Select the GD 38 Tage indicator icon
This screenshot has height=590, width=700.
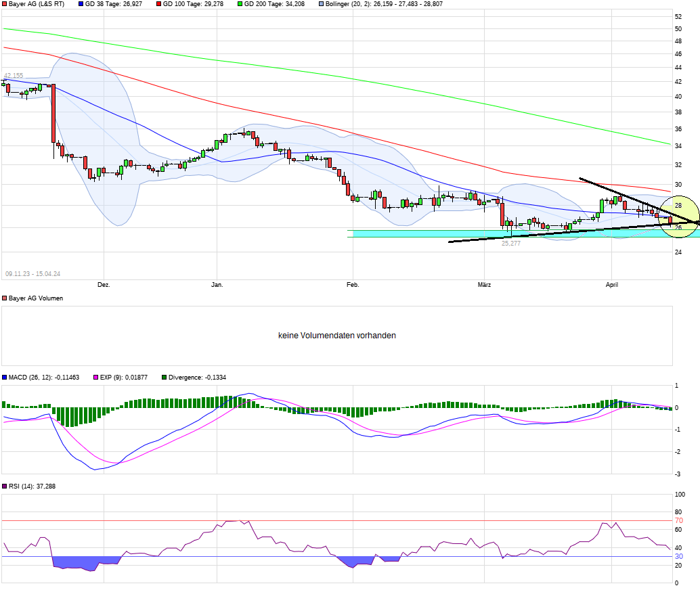79,5
